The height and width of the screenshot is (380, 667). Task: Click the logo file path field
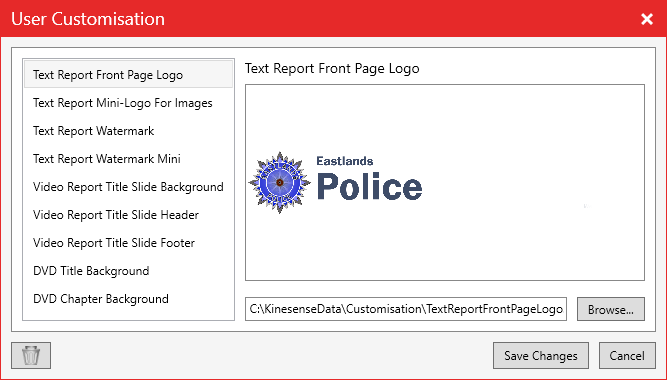coord(406,309)
